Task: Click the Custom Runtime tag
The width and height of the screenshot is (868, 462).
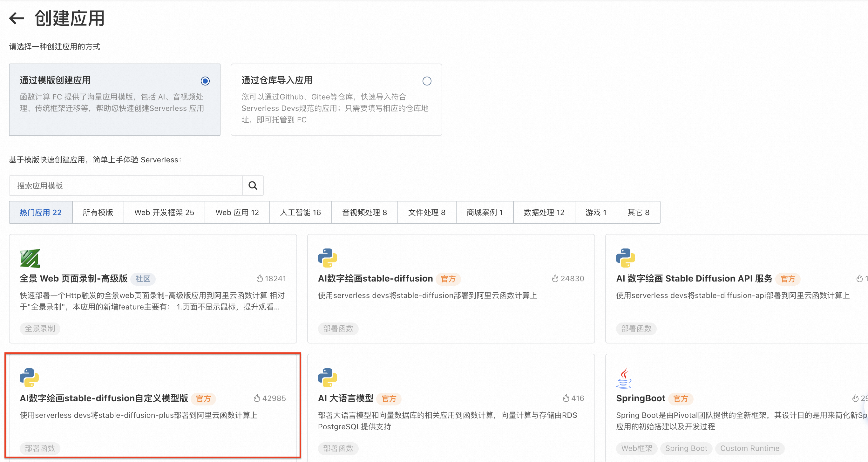Action: point(750,448)
